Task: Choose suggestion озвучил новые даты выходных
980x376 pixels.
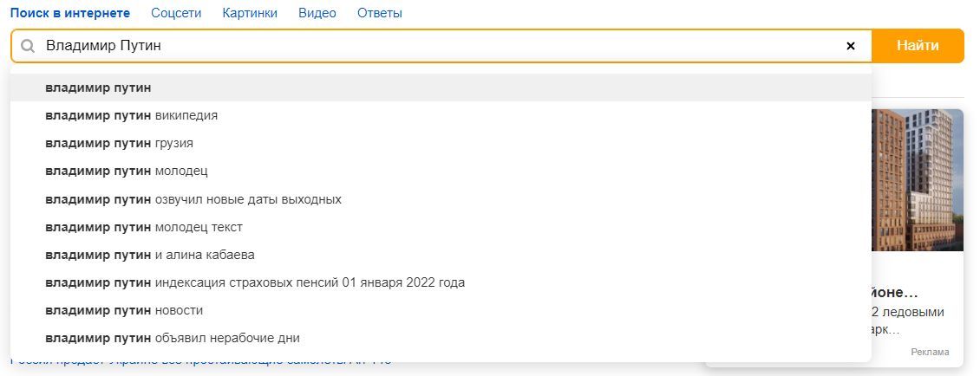Action: (x=193, y=199)
